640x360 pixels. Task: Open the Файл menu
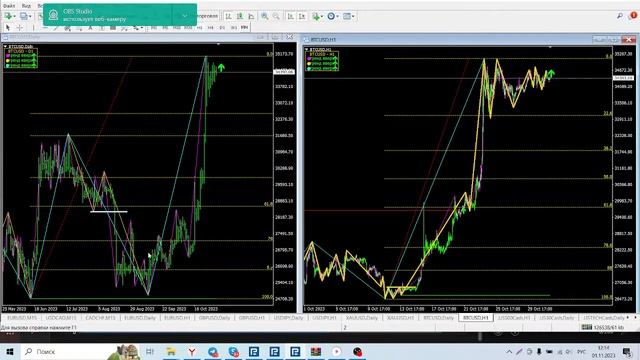click(9, 6)
